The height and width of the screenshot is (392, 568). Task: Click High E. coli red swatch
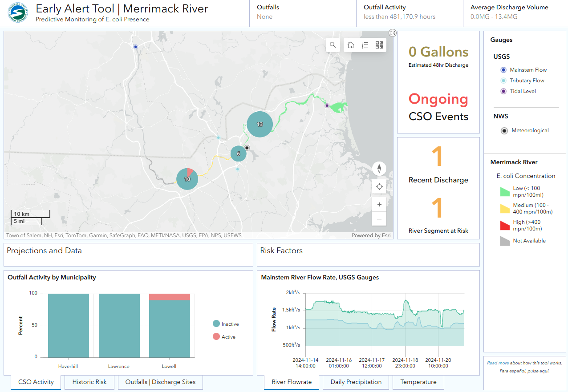(x=504, y=225)
